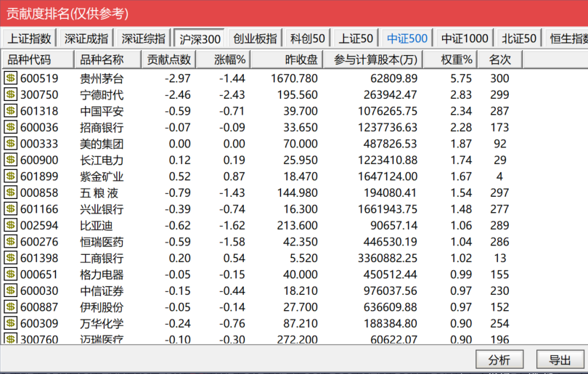Click the $ icon beside 002594

(10, 225)
